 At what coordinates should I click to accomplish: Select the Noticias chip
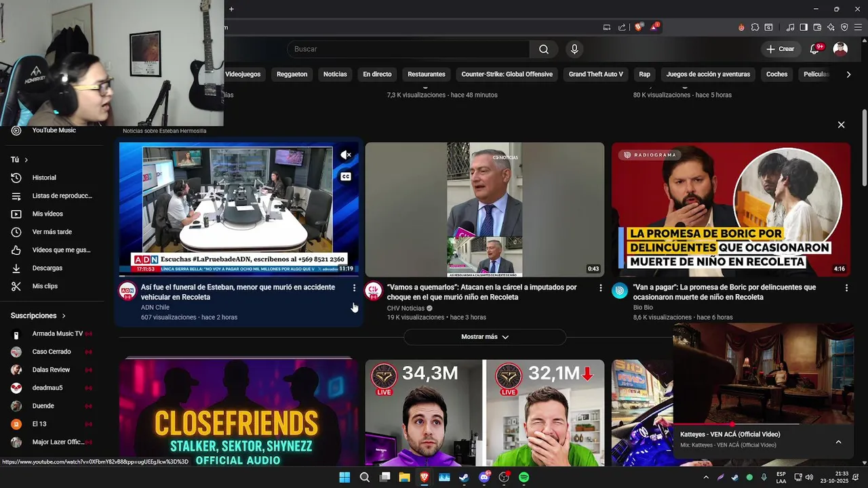point(335,75)
